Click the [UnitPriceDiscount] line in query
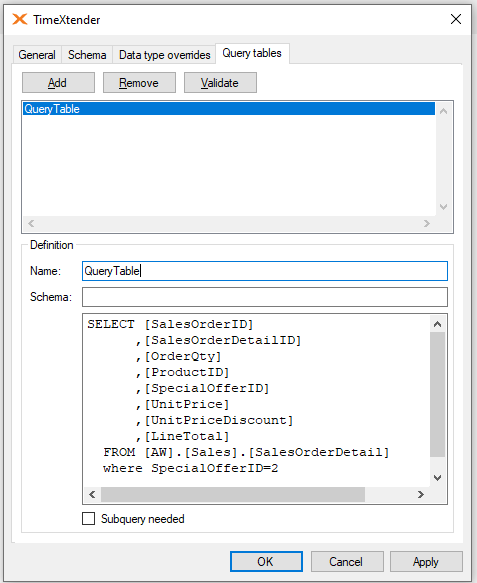Screen dimensions: 477x583 pos(215,420)
